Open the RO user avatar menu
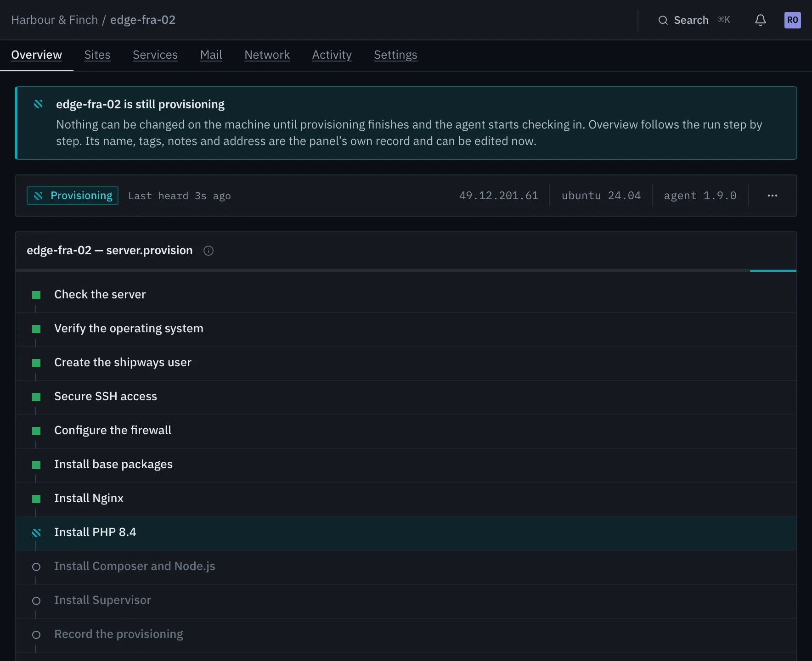The height and width of the screenshot is (661, 812). coord(792,20)
